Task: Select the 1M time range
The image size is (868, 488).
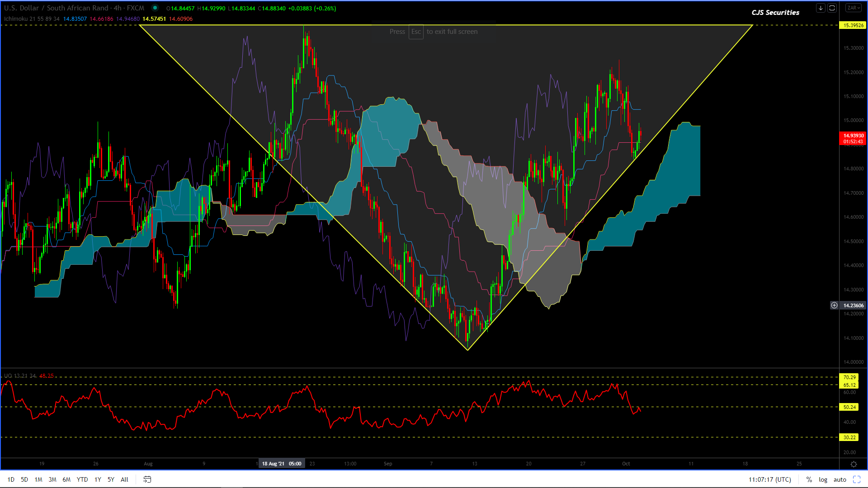Action: [x=38, y=479]
